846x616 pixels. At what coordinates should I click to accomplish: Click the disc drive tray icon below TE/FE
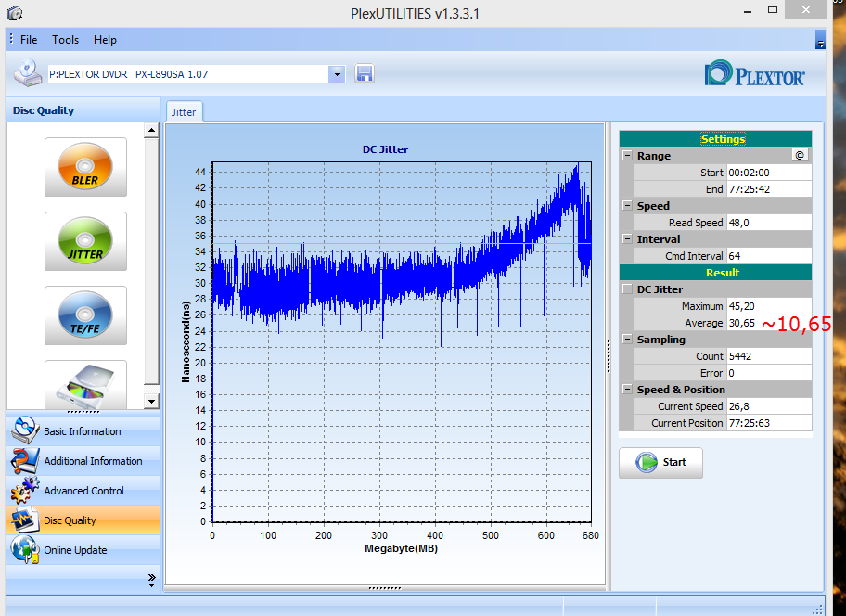click(x=85, y=385)
